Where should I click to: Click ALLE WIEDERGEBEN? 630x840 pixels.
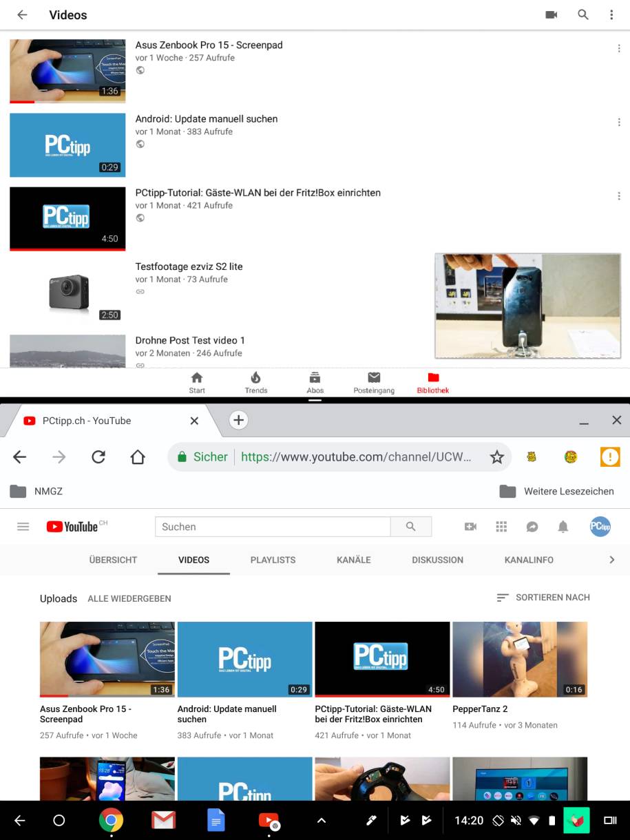[129, 598]
